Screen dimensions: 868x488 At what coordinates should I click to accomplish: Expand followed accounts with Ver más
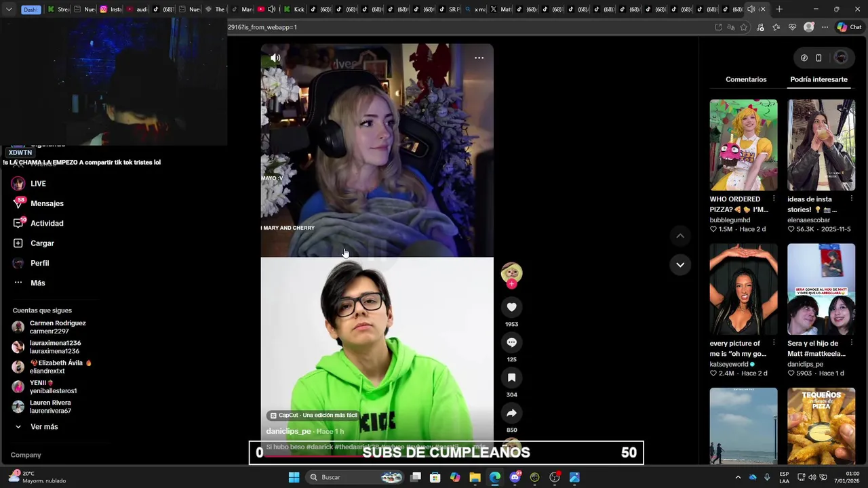(44, 427)
